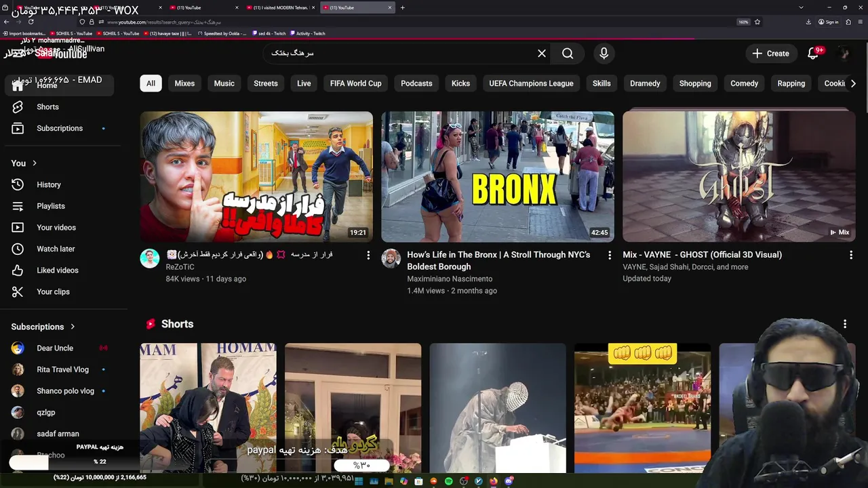
Task: Open Spotify from the taskbar
Action: tap(449, 481)
